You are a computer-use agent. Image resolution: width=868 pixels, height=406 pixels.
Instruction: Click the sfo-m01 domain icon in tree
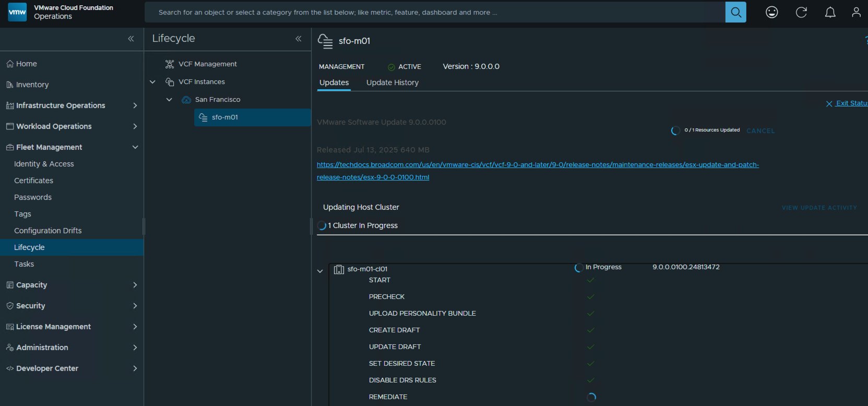[203, 117]
